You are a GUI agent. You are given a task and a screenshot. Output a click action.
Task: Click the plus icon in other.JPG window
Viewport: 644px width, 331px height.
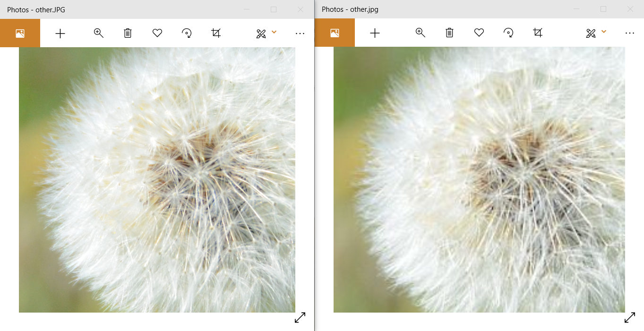coord(60,34)
